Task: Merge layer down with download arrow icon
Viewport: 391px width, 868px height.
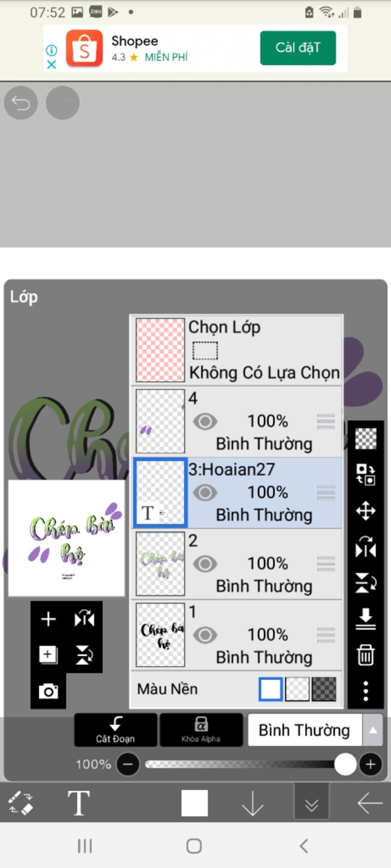Action: pos(365,619)
